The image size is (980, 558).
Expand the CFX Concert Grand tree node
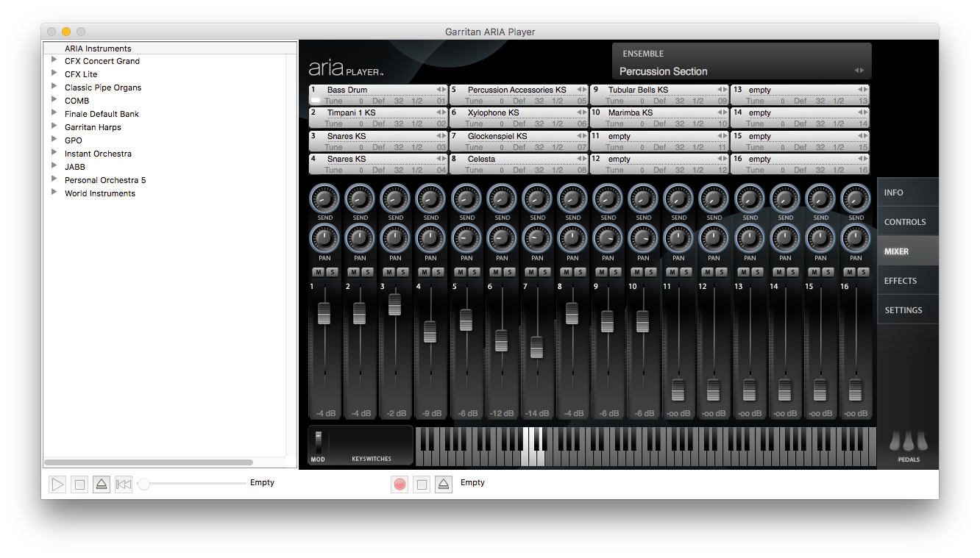54,60
